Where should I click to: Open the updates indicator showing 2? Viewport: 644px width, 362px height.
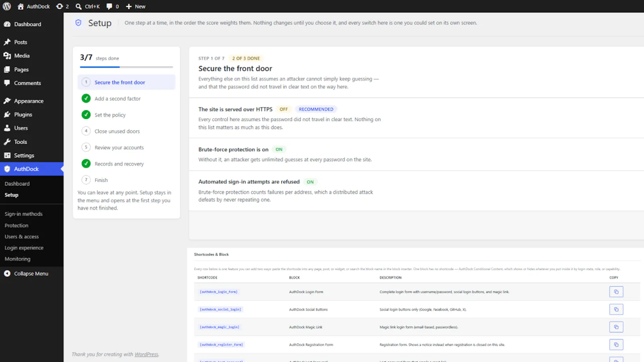tap(62, 6)
